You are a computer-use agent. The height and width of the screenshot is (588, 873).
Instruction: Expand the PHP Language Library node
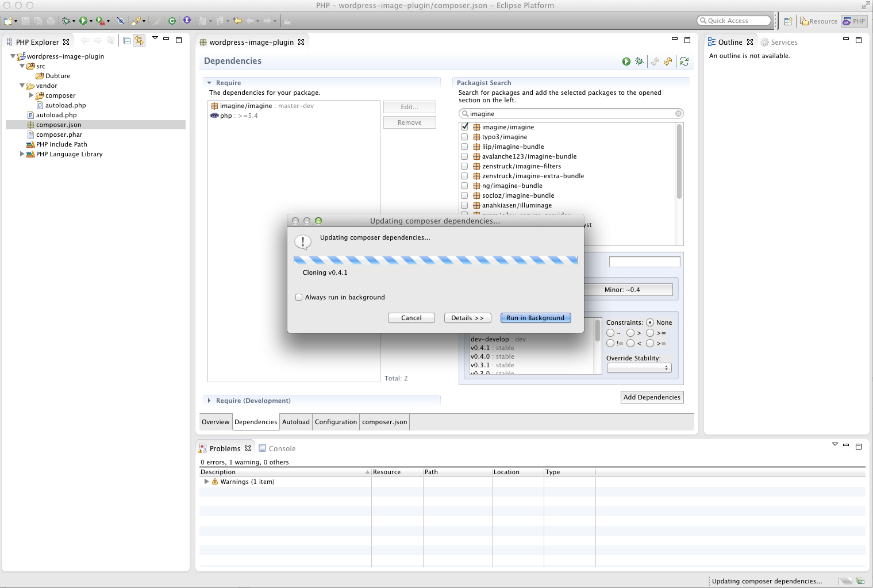pyautogui.click(x=22, y=154)
